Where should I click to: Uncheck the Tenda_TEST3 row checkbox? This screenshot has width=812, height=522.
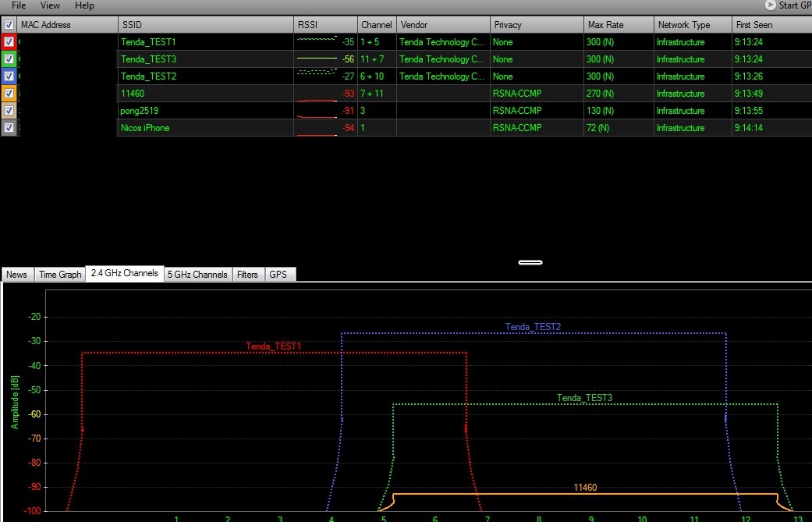(x=9, y=59)
